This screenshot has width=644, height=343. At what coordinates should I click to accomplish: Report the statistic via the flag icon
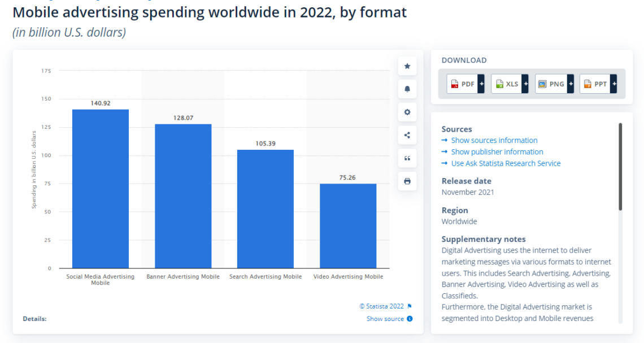coord(410,306)
